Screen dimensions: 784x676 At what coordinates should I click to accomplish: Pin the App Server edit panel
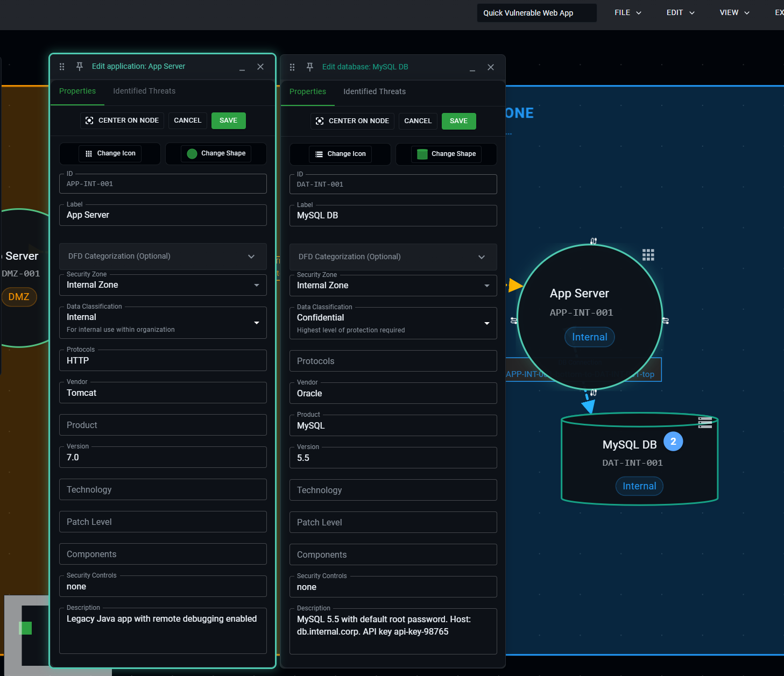pyautogui.click(x=79, y=66)
